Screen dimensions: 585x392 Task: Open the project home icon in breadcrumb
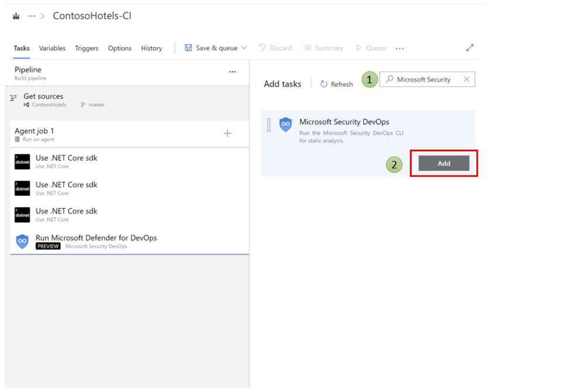pos(16,16)
